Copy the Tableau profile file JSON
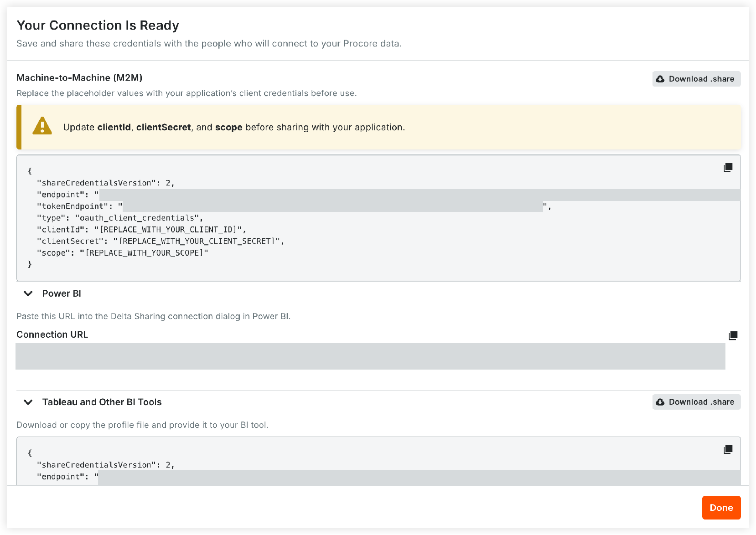756x535 pixels. pyautogui.click(x=728, y=450)
